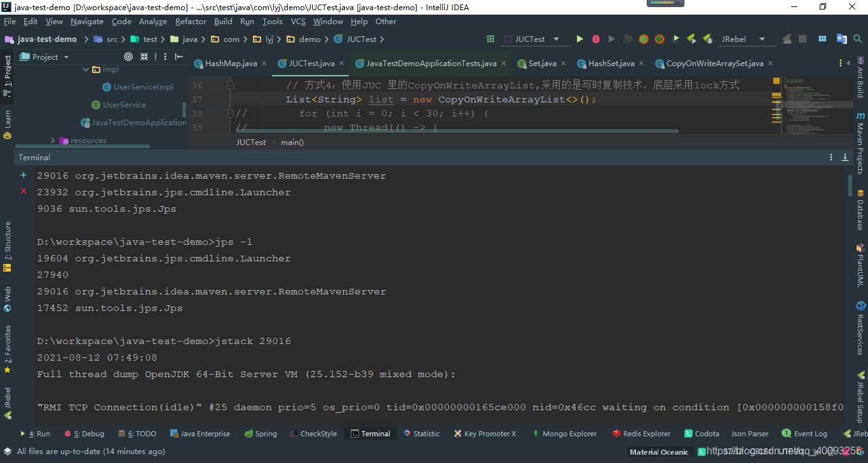This screenshot has height=463, width=868.
Task: Open the JRebel left tool window
Action: pyautogui.click(x=8, y=403)
